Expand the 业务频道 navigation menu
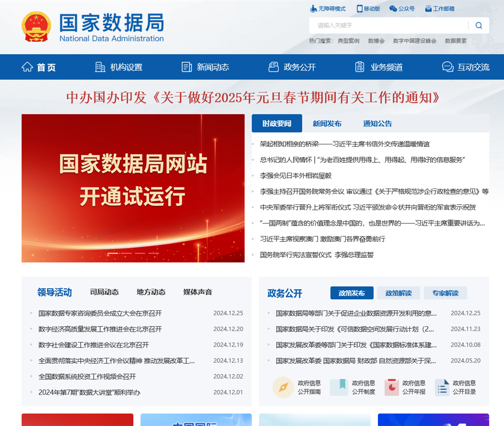Viewport: 504px width, 426px height. (x=379, y=67)
